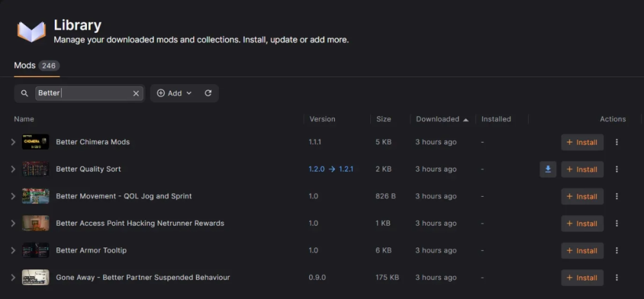Open more actions for Better Movement mod
This screenshot has width=644, height=299.
coord(616,197)
